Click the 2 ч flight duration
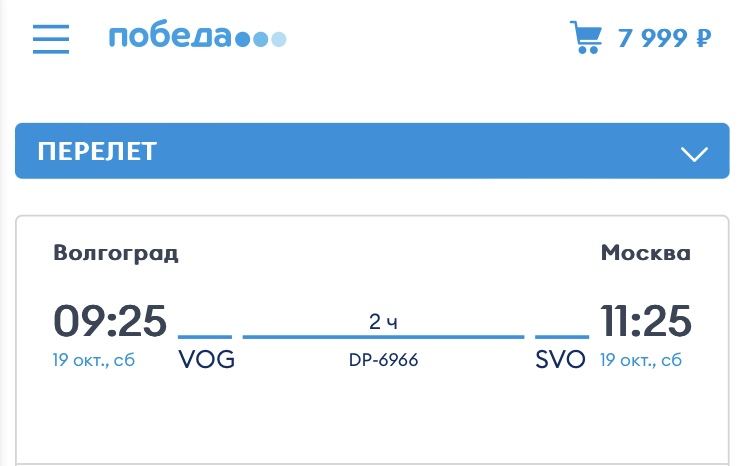 click(x=383, y=322)
